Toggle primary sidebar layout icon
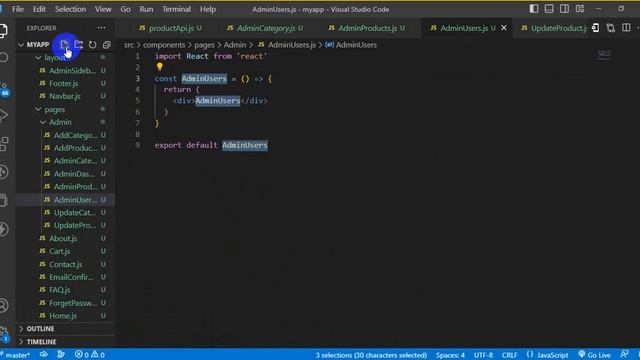This screenshot has width=640, height=360. (533, 9)
